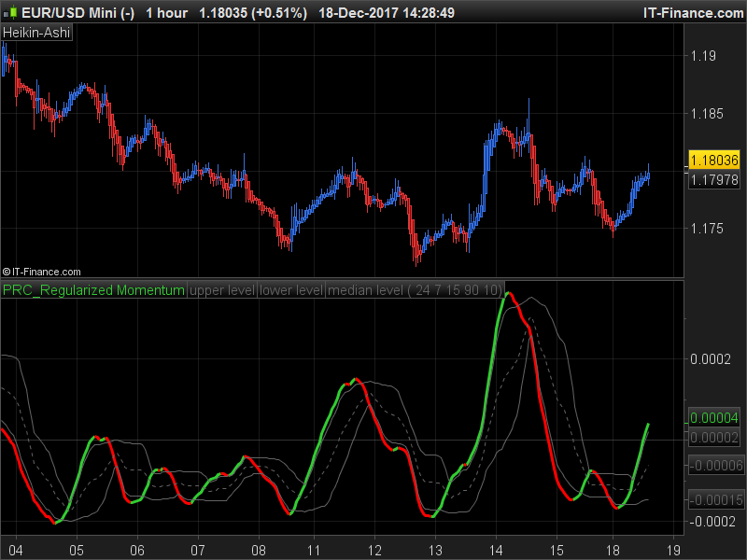Click date 13 on time axis
This screenshot has width=747, height=560.
click(x=435, y=551)
